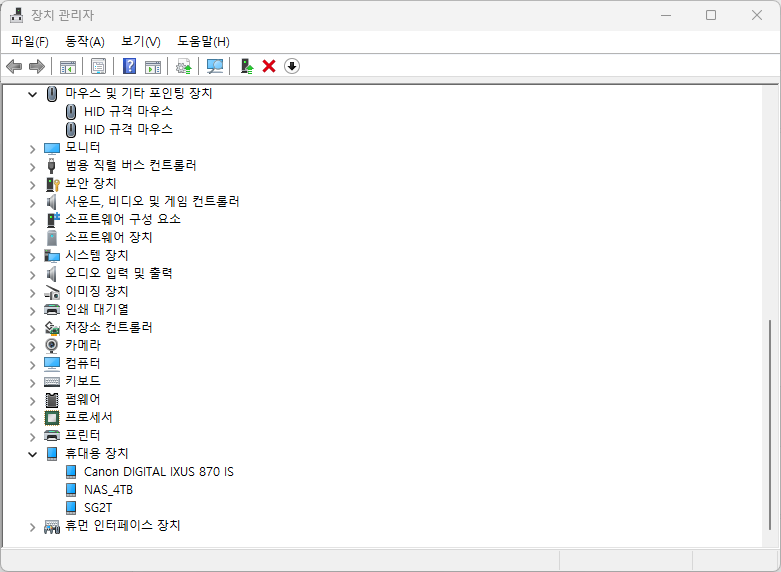Image resolution: width=781 pixels, height=572 pixels.
Task: Open the 파일(F) menu
Action: (x=30, y=41)
